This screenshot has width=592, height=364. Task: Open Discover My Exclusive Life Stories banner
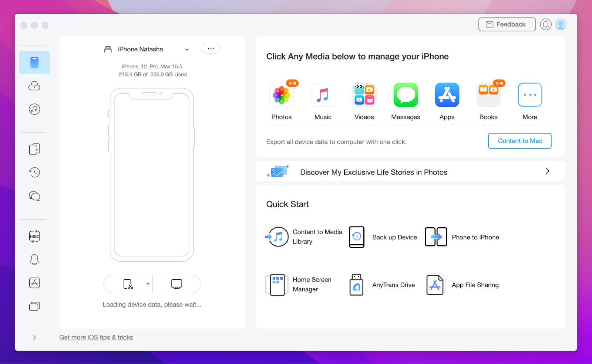point(410,172)
